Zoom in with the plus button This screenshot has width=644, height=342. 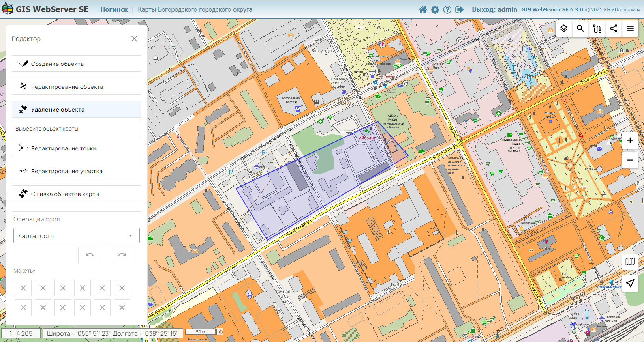click(630, 140)
